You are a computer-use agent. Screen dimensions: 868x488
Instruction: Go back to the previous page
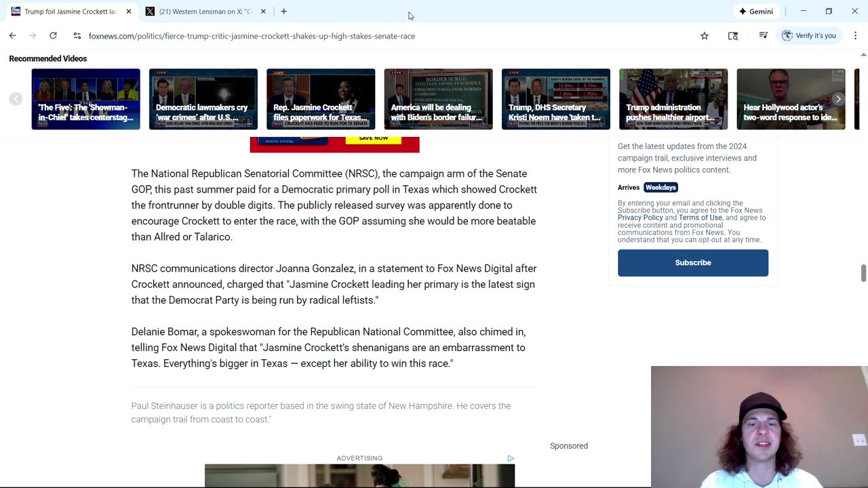pyautogui.click(x=12, y=36)
